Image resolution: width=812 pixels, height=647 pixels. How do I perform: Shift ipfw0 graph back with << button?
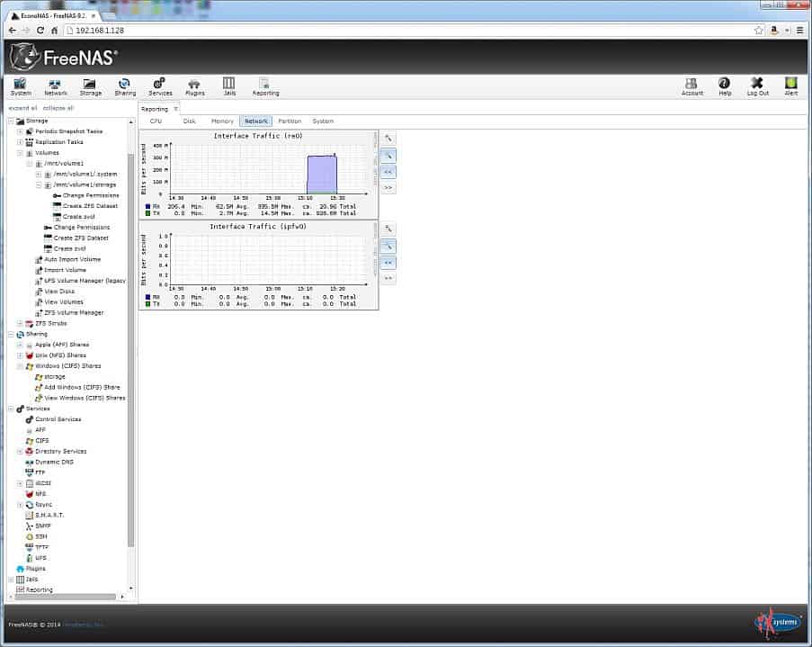[388, 263]
